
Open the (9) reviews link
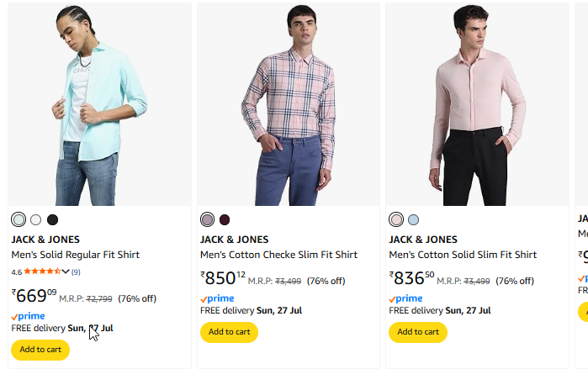[76, 272]
